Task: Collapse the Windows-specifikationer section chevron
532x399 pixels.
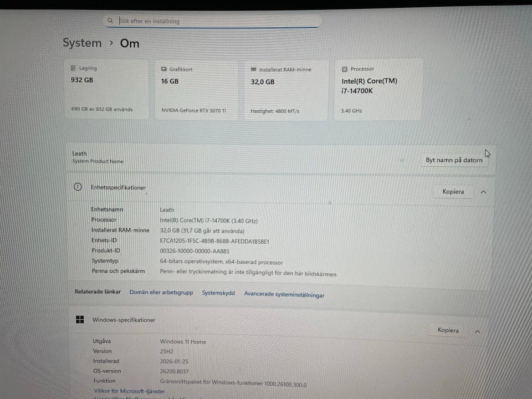Action: pyautogui.click(x=477, y=331)
